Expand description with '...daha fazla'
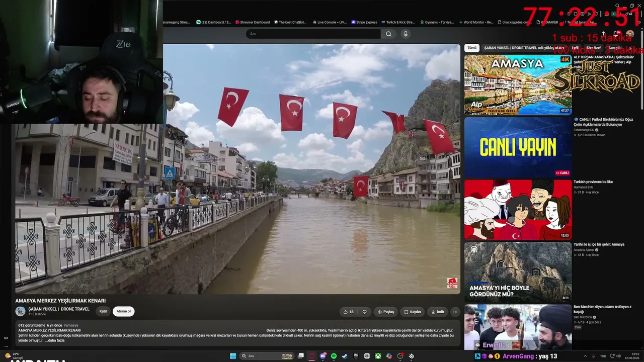 [55, 340]
